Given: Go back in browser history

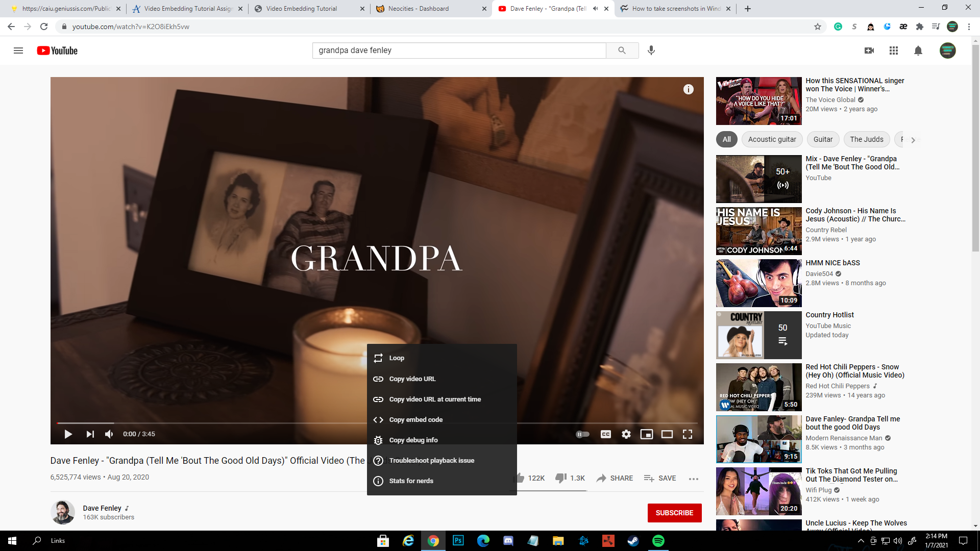Looking at the screenshot, I should tap(11, 27).
